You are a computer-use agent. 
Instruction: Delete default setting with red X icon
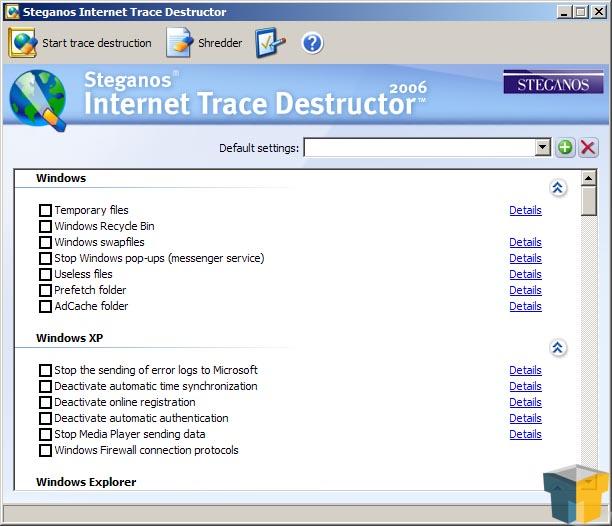(x=588, y=147)
